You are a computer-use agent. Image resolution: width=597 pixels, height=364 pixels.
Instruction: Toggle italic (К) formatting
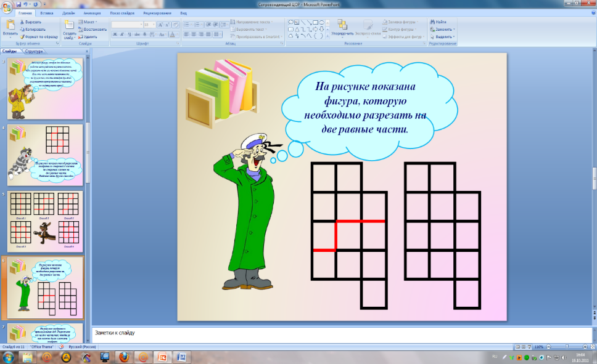coord(122,34)
